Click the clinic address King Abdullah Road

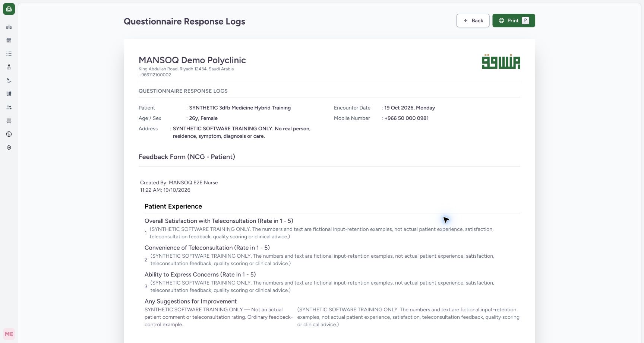click(x=186, y=69)
